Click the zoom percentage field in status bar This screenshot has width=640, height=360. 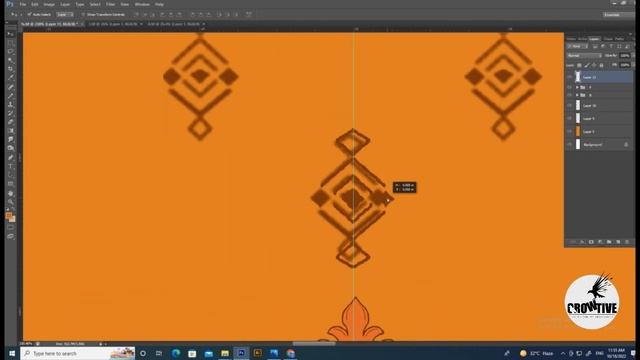tap(26, 344)
